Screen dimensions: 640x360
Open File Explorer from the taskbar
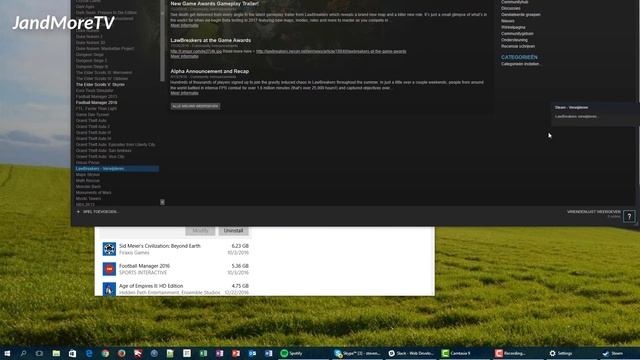click(x=56, y=353)
